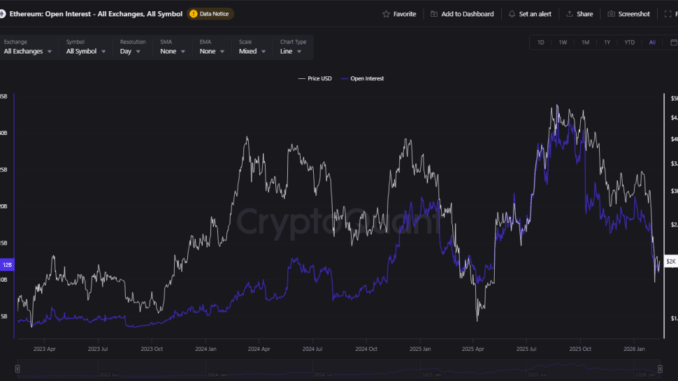Click the Data Notice warning icon
The height and width of the screenshot is (381, 678).
pos(193,14)
